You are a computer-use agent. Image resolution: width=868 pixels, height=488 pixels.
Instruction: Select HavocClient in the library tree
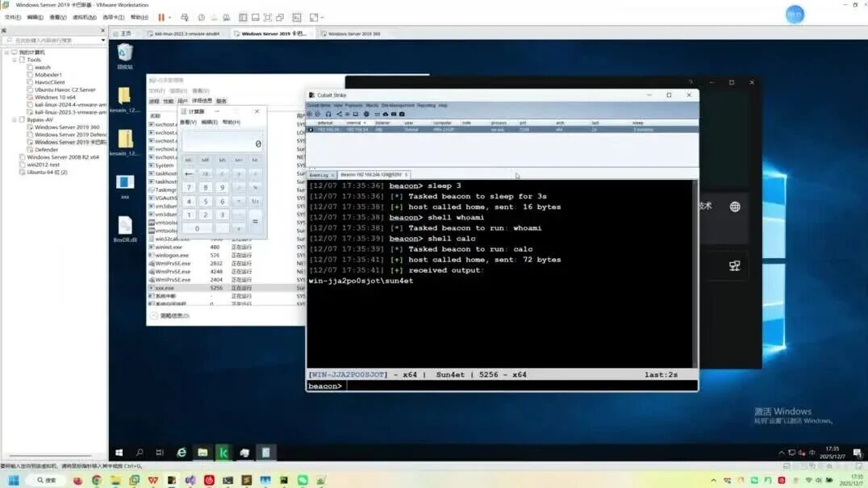pos(50,82)
